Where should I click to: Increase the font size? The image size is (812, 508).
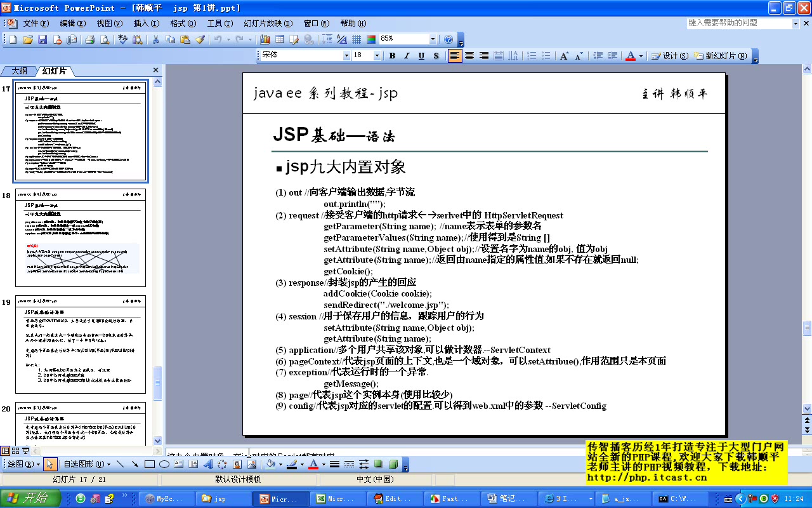coord(564,56)
